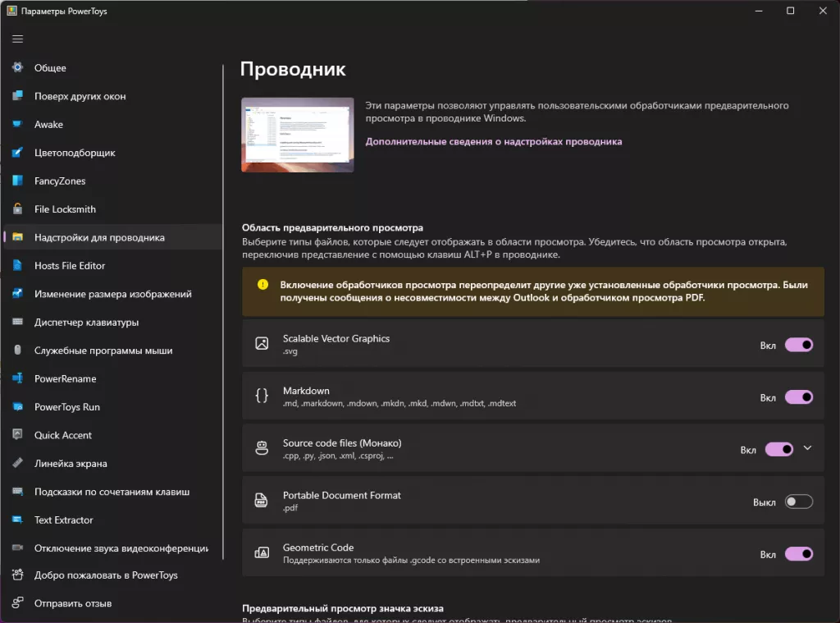Click the Проводник preview thumbnail image
Screen dimensions: 840x623
297,135
